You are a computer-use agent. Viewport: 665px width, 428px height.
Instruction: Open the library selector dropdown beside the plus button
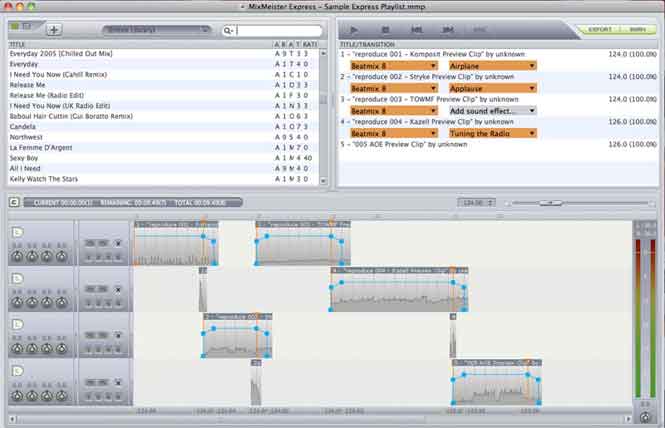point(156,30)
